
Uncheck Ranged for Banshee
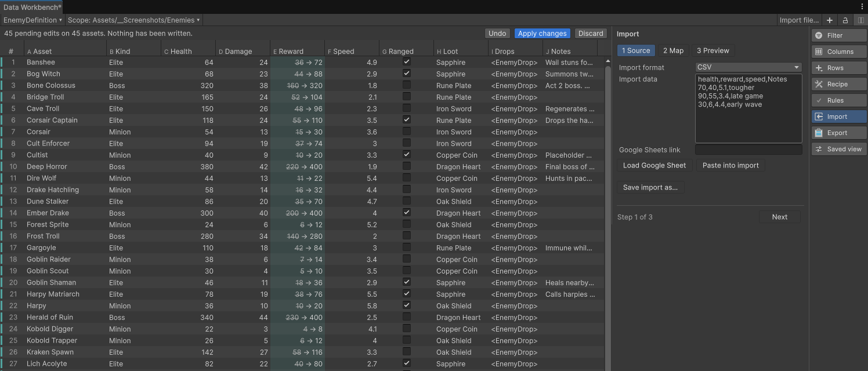pos(407,61)
